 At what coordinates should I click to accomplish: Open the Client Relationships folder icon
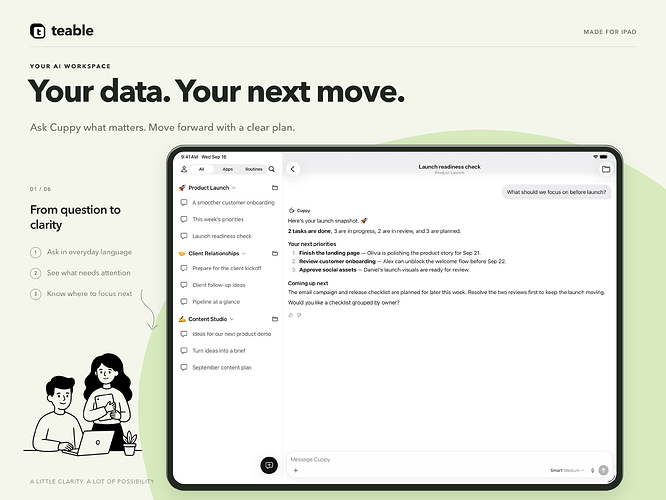coord(275,254)
